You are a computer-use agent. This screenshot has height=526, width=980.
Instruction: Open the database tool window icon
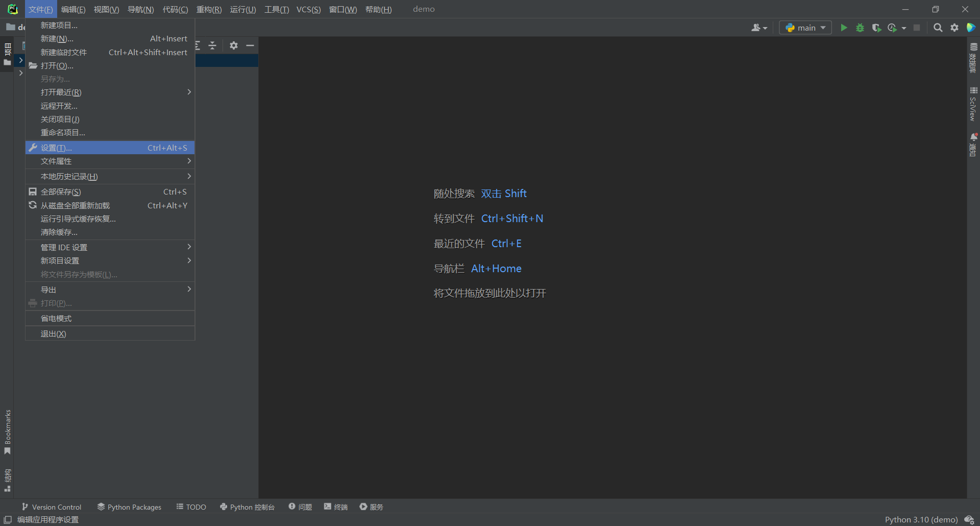(973, 58)
